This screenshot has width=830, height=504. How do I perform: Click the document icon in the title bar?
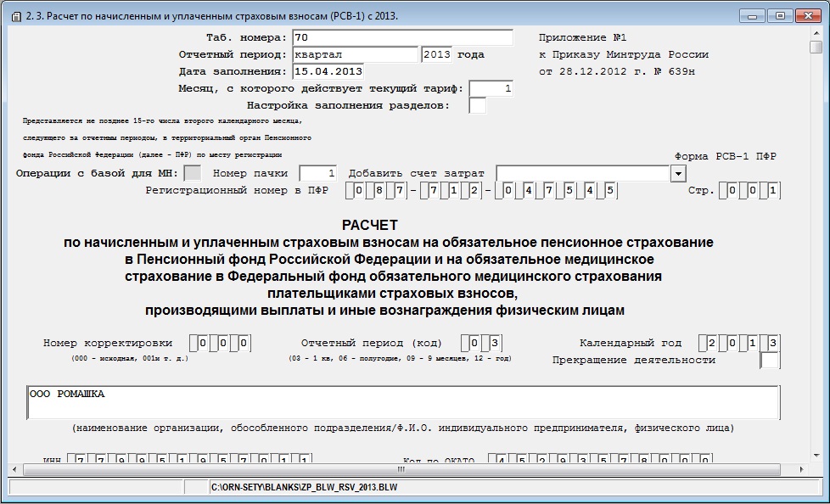coord(15,16)
